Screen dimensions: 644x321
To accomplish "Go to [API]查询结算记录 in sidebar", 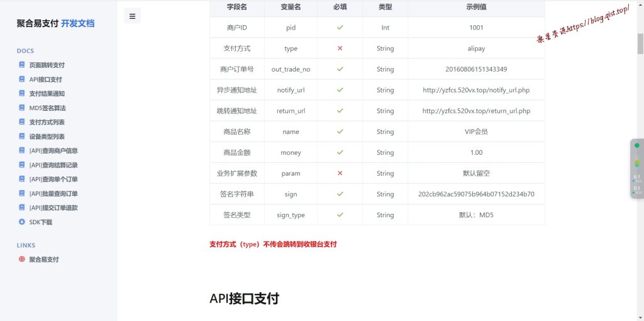I will click(x=53, y=165).
